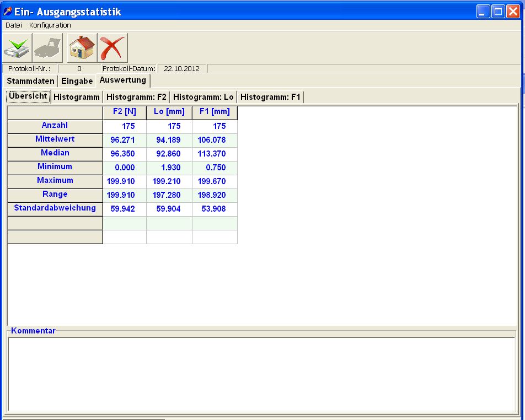Screen dimensions: 525x420
Task: Show the Histogramm: F2 tab
Action: tap(136, 97)
